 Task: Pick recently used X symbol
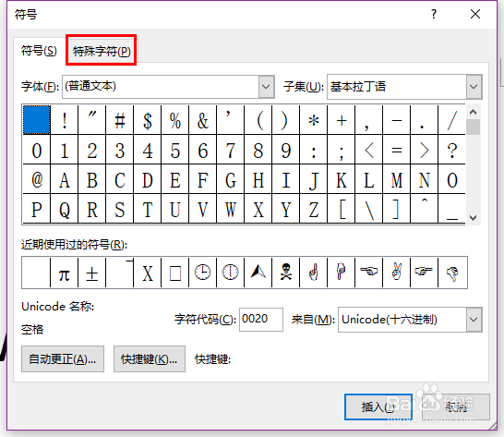(147, 273)
